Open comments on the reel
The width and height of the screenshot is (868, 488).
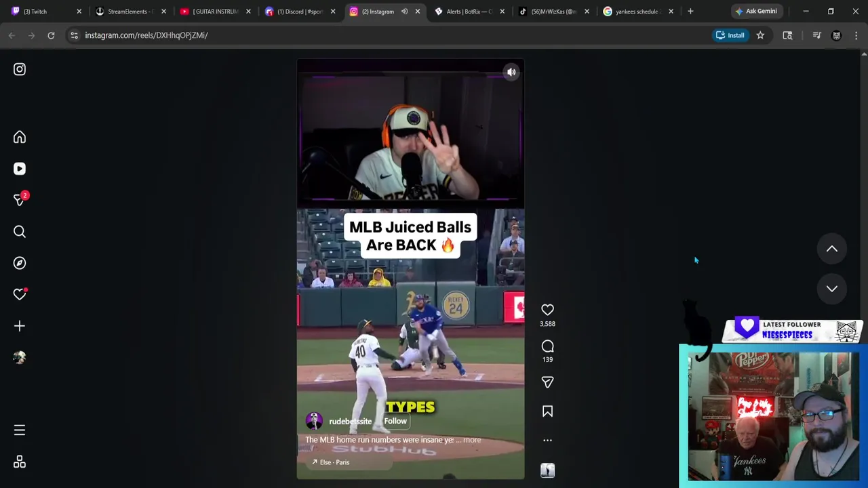[x=547, y=346]
